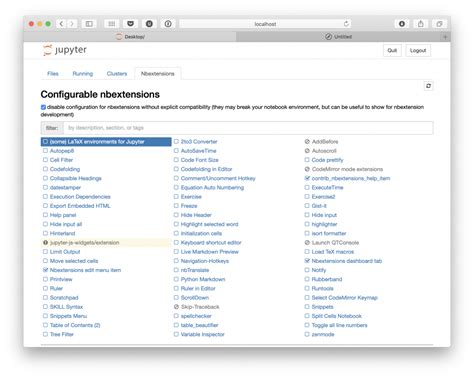474x378 pixels.
Task: Show Safari tab overview
Action: (439, 24)
